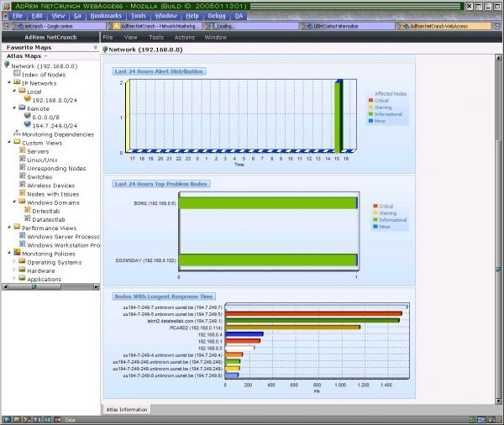Click the Mozilla Navigator status bar icon
Screen dimensions: 504x425
8,419
